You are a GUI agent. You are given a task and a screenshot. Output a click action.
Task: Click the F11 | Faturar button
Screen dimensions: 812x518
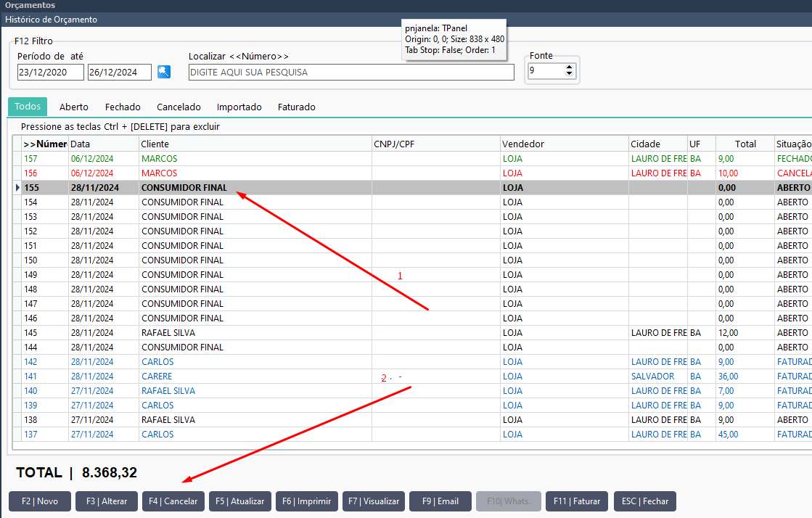pyautogui.click(x=577, y=501)
